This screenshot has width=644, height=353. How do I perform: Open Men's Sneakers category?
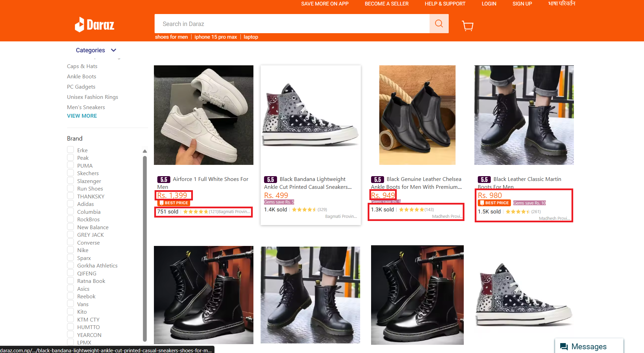(86, 107)
